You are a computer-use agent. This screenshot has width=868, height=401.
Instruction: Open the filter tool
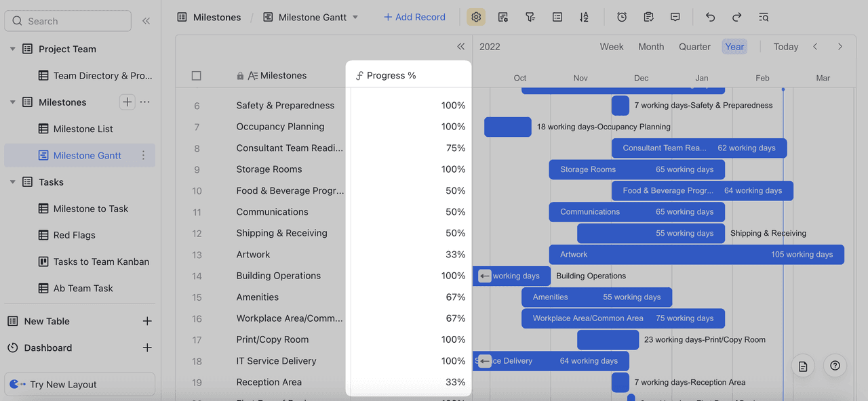point(530,17)
